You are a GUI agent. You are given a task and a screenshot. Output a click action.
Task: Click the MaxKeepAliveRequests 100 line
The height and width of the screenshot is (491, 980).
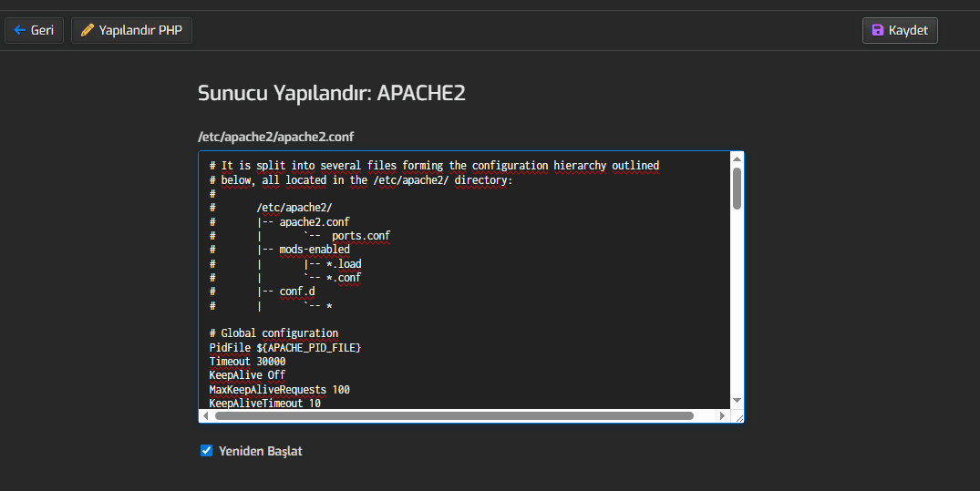[x=279, y=389]
